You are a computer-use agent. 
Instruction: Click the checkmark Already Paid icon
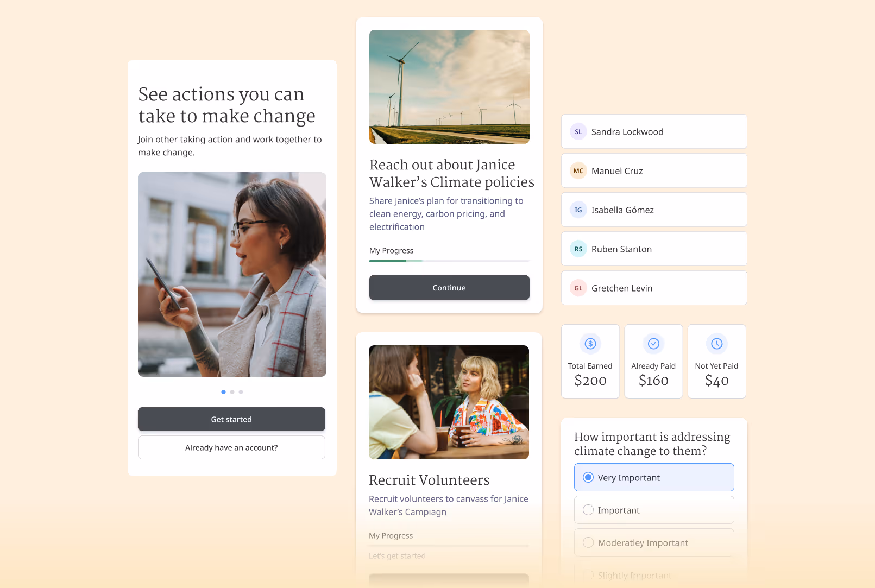click(x=653, y=344)
